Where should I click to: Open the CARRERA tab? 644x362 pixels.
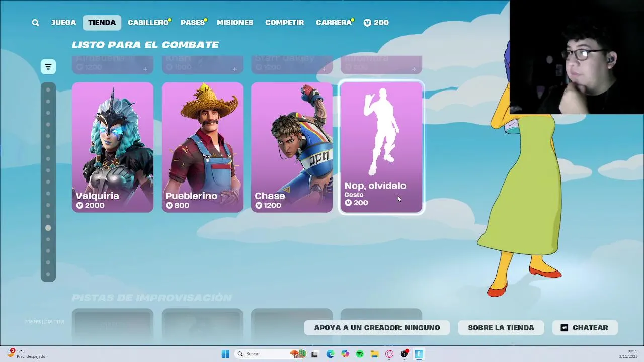pos(334,23)
